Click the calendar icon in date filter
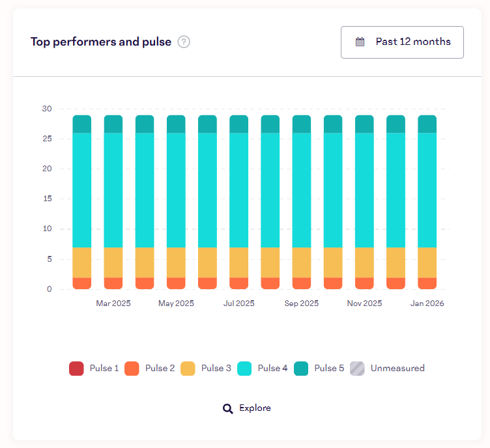 [360, 42]
